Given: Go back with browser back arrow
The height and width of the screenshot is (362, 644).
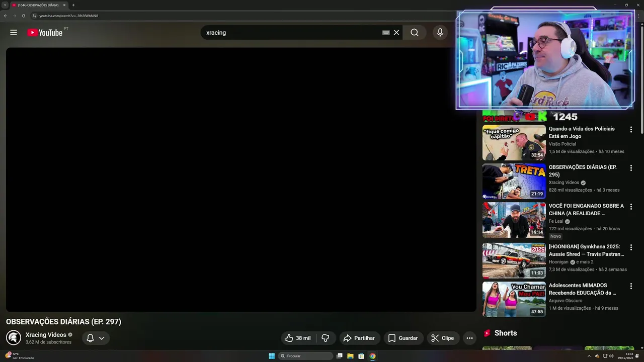Looking at the screenshot, I should pos(6,16).
